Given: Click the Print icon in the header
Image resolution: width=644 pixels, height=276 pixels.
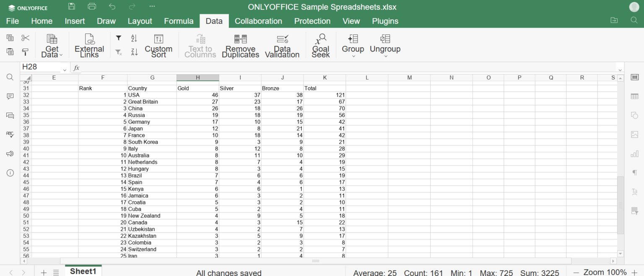Looking at the screenshot, I should [92, 6].
